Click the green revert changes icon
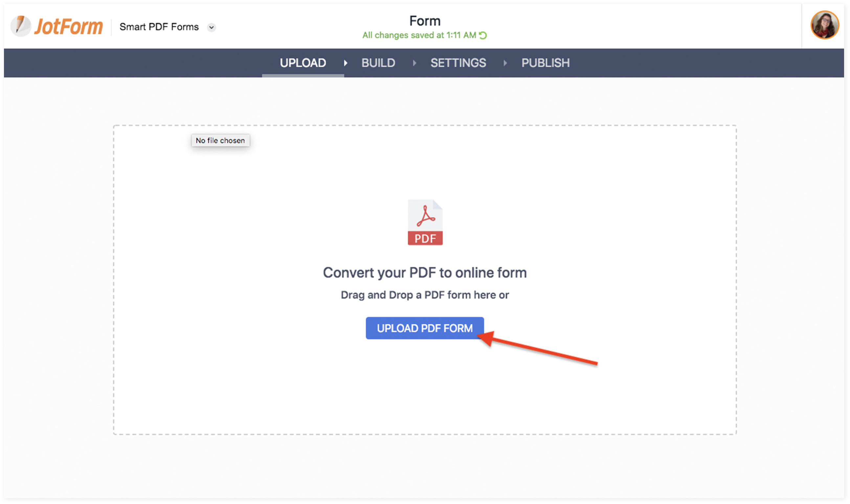 point(482,35)
